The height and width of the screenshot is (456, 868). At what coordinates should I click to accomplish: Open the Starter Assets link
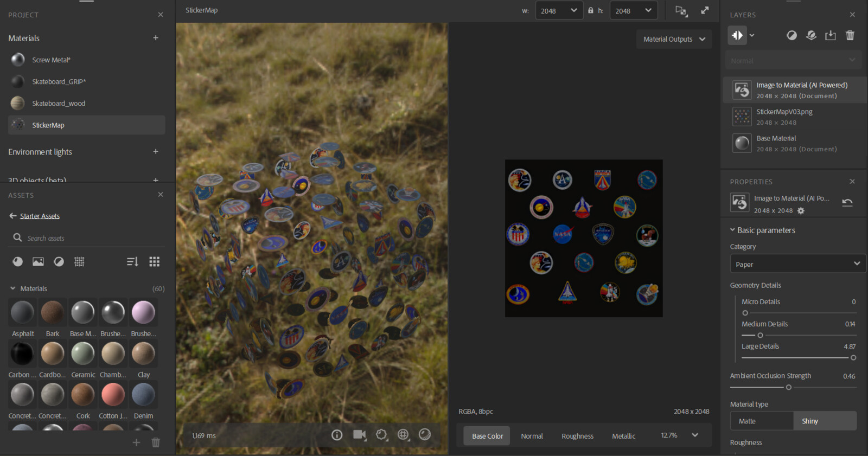coord(40,216)
